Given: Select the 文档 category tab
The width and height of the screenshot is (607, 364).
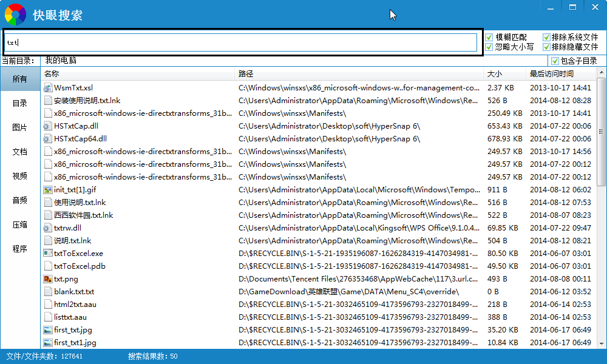Looking at the screenshot, I should point(20,152).
